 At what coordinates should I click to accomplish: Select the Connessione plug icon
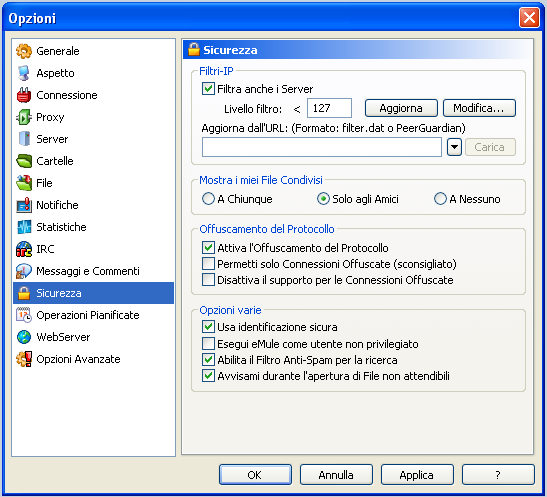[24, 95]
